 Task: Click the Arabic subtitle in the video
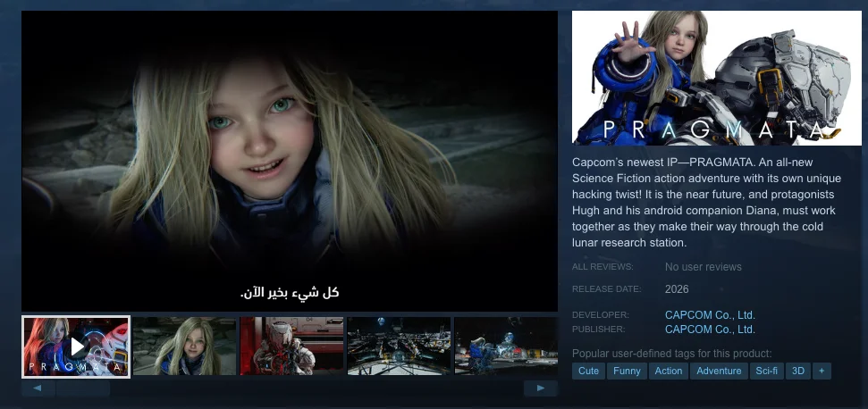(290, 293)
